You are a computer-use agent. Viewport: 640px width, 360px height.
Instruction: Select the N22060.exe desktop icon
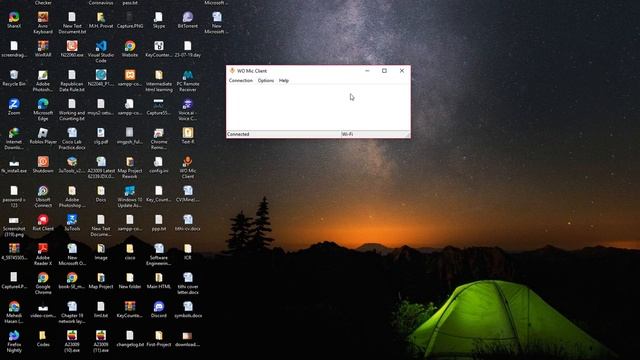(72, 49)
